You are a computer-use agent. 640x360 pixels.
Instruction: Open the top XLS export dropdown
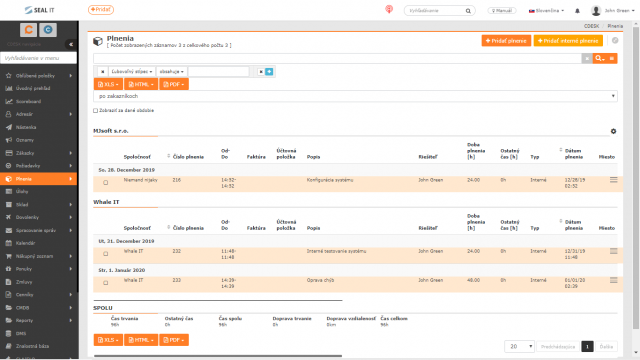(108, 84)
